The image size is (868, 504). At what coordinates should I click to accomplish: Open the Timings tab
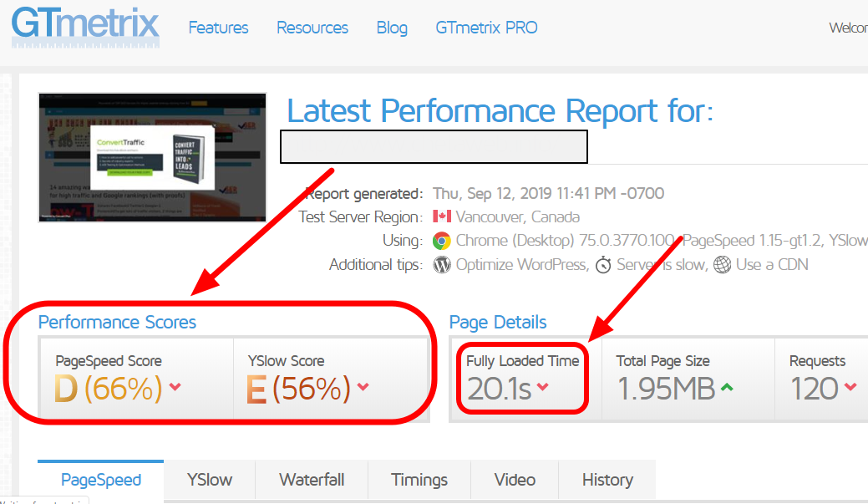419,480
